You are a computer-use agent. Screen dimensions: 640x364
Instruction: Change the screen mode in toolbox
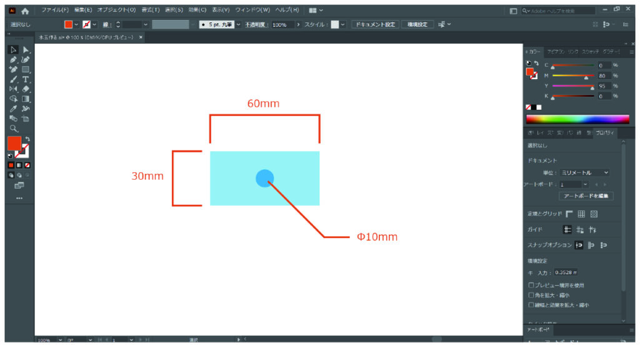pos(19,186)
